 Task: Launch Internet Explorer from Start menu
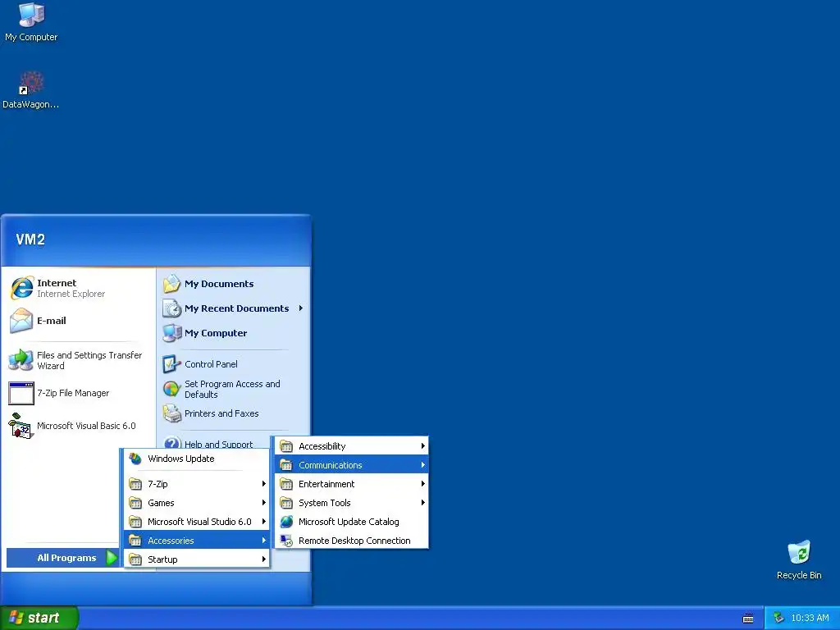click(x=22, y=288)
